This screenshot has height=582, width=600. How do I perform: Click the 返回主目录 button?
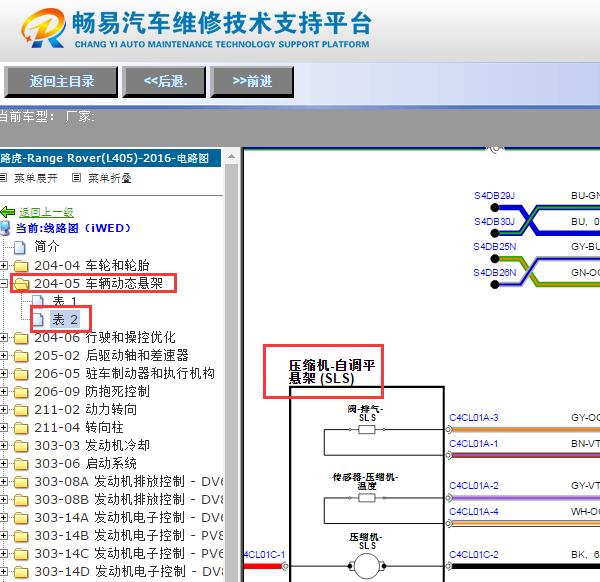[61, 82]
